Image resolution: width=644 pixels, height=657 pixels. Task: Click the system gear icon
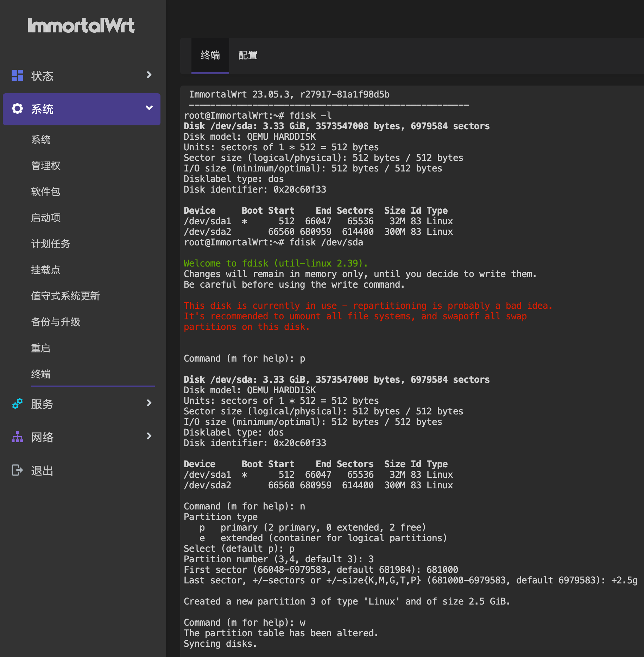pyautogui.click(x=17, y=108)
